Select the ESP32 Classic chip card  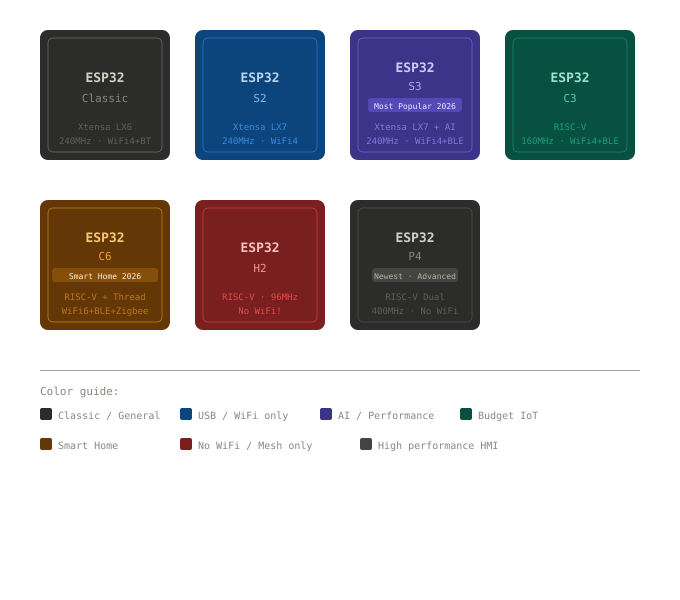[x=105, y=95]
